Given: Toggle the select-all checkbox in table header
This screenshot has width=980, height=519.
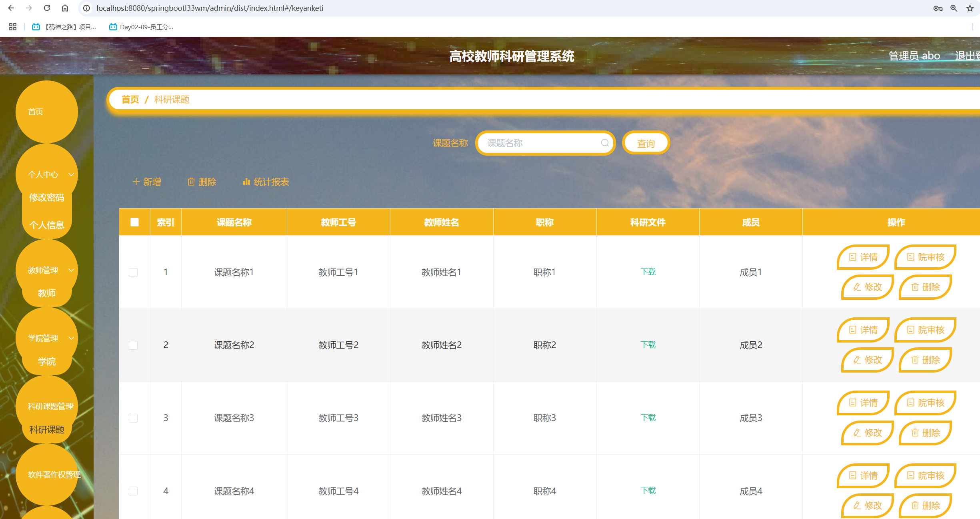Looking at the screenshot, I should [134, 222].
